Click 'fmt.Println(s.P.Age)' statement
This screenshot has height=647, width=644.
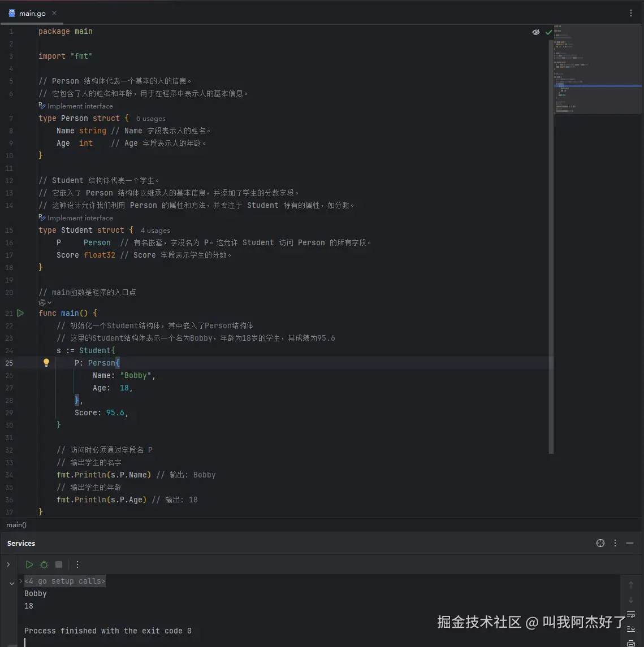pyautogui.click(x=102, y=500)
